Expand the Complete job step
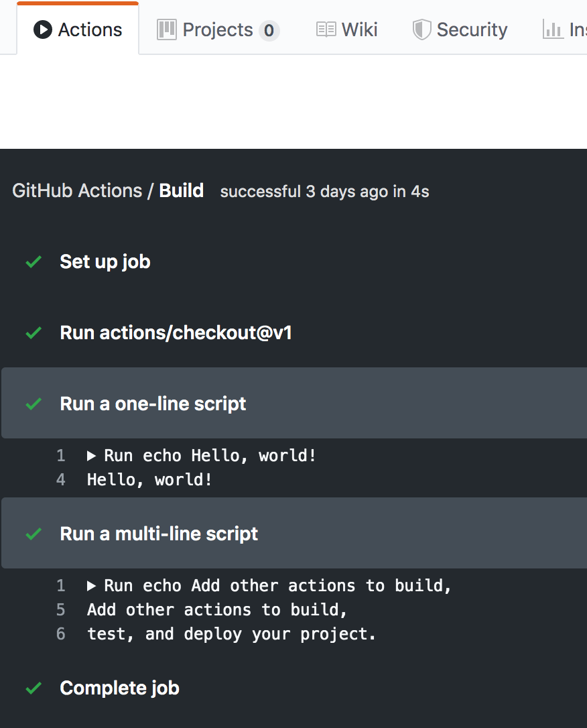This screenshot has height=728, width=587. [x=294, y=688]
